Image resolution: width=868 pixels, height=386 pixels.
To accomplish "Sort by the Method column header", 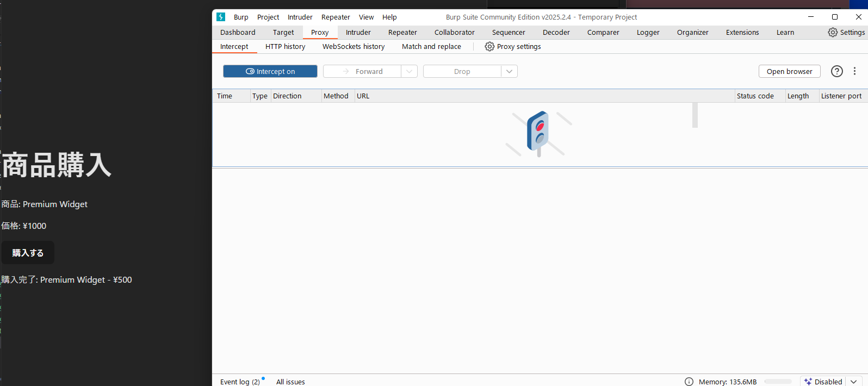I will 338,96.
